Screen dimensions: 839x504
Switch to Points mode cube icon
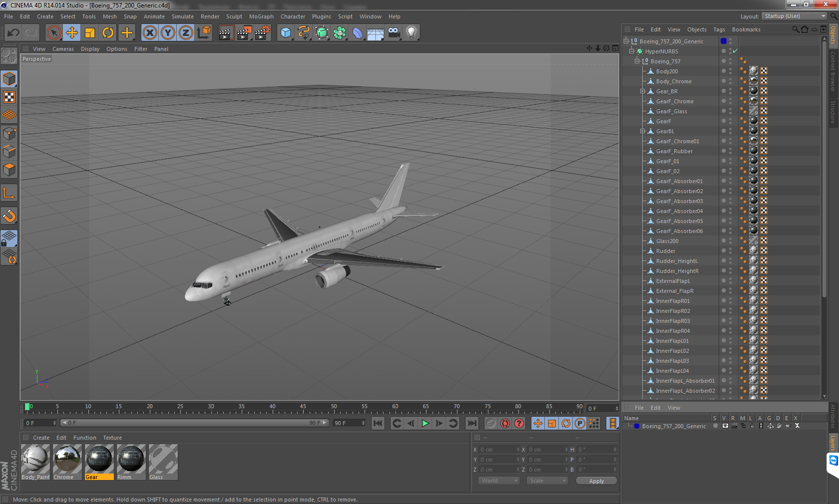click(9, 133)
